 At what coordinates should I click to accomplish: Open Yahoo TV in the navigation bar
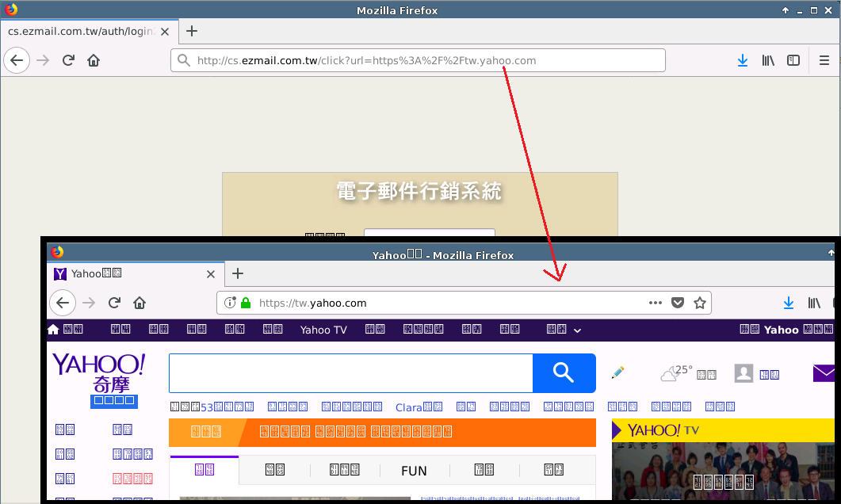pos(323,330)
